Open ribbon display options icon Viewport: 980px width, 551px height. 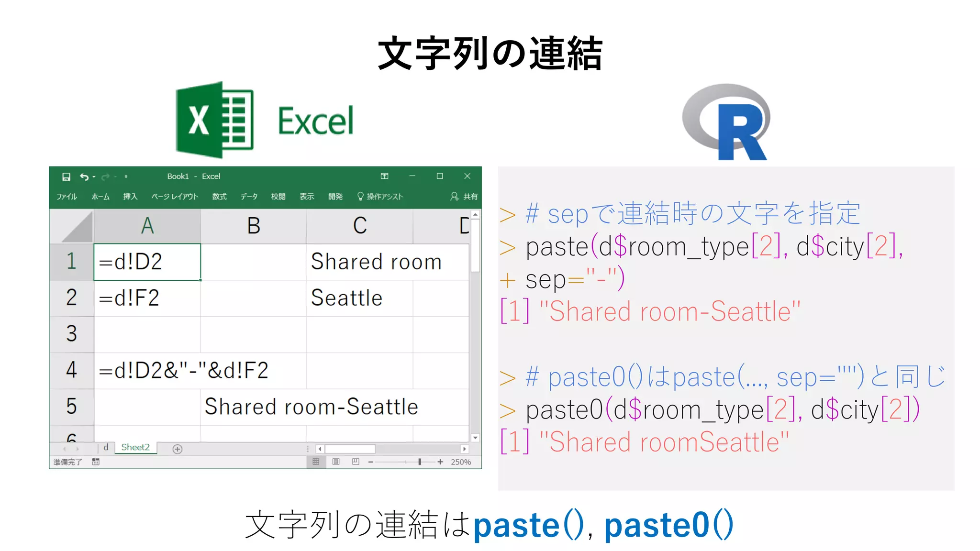384,176
